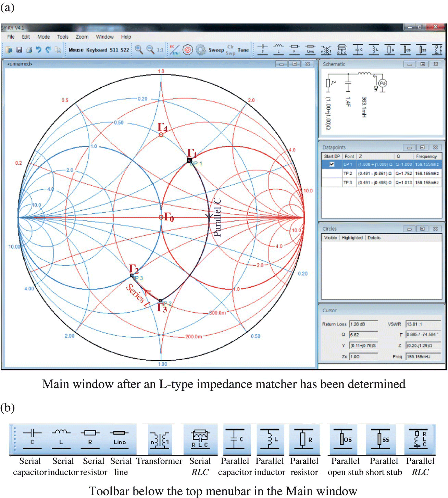Click the copy icon beside redo

point(58,50)
